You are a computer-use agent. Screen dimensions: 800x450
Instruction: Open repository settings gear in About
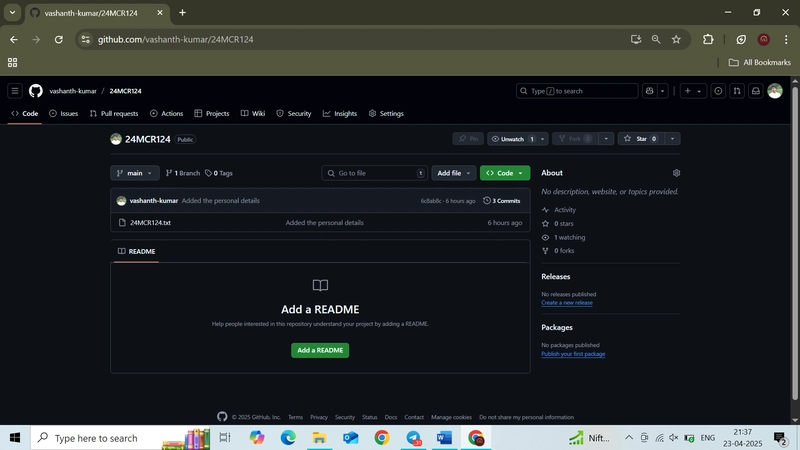(677, 173)
